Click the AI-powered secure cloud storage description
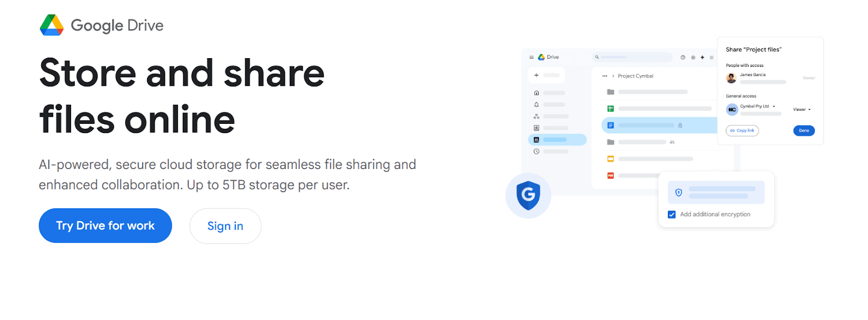Screen dimensions: 868x320 227,174
